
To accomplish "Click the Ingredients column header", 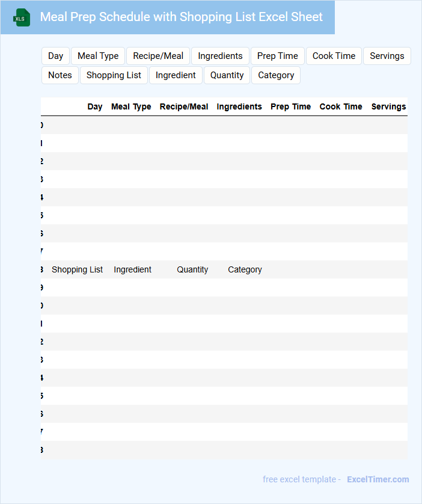I will (x=239, y=106).
